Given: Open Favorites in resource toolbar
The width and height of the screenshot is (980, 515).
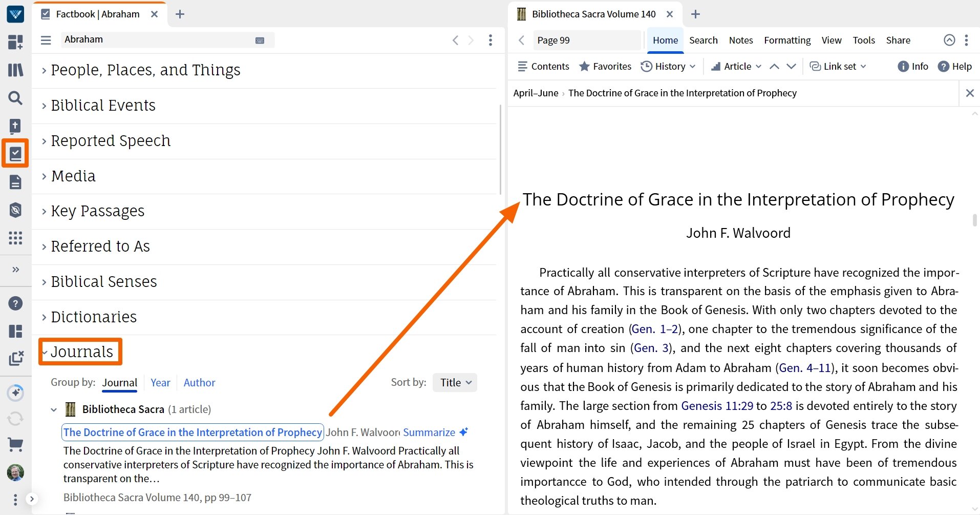Looking at the screenshot, I should coord(605,67).
